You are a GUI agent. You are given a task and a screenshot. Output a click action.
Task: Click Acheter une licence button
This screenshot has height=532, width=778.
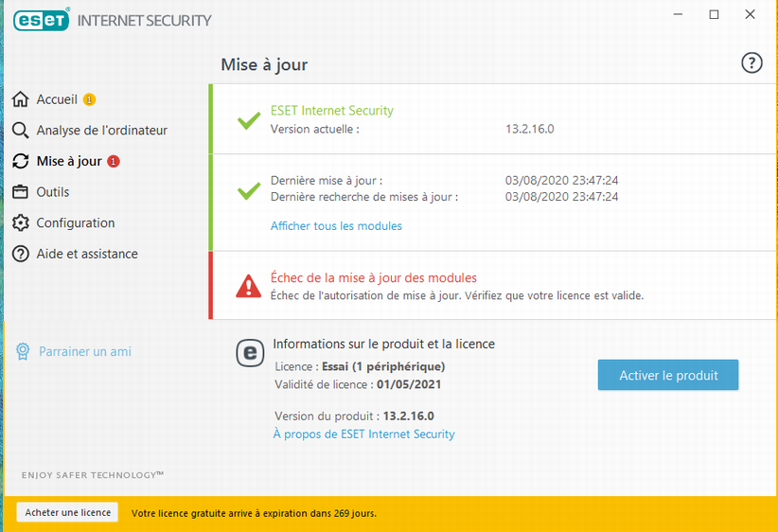pos(67,512)
